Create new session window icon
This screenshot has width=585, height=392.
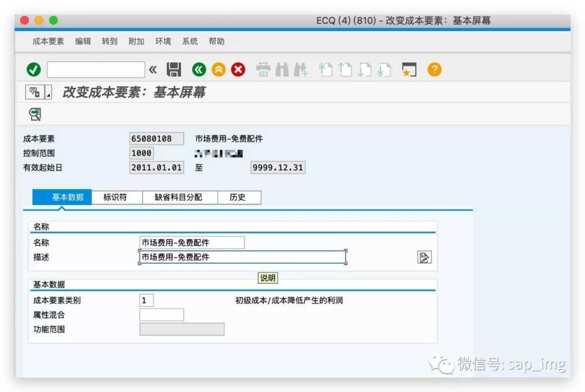coord(409,70)
